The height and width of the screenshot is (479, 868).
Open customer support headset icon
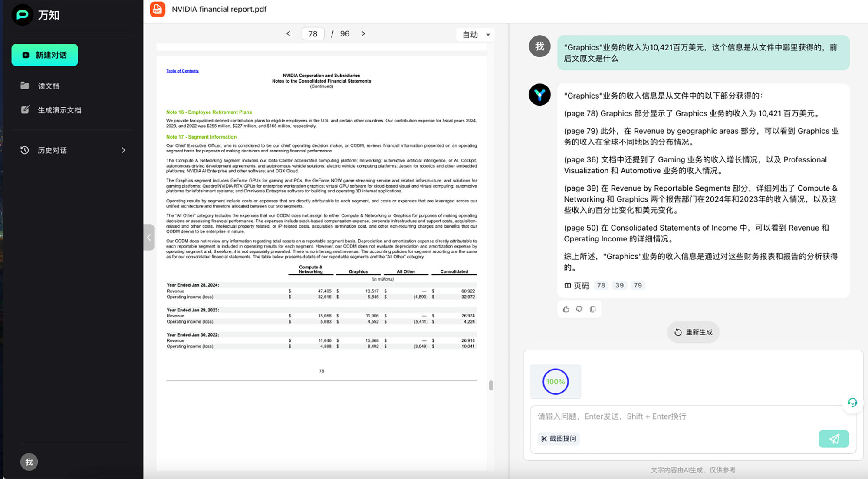(852, 403)
